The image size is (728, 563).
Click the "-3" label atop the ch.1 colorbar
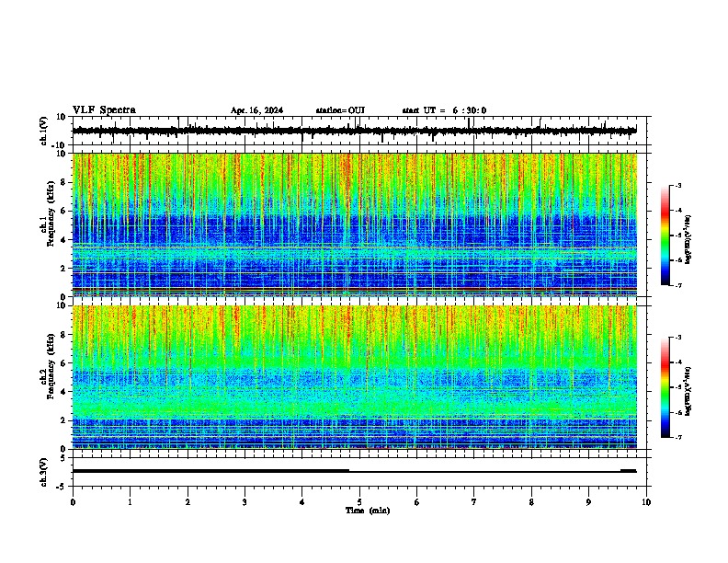click(x=678, y=185)
